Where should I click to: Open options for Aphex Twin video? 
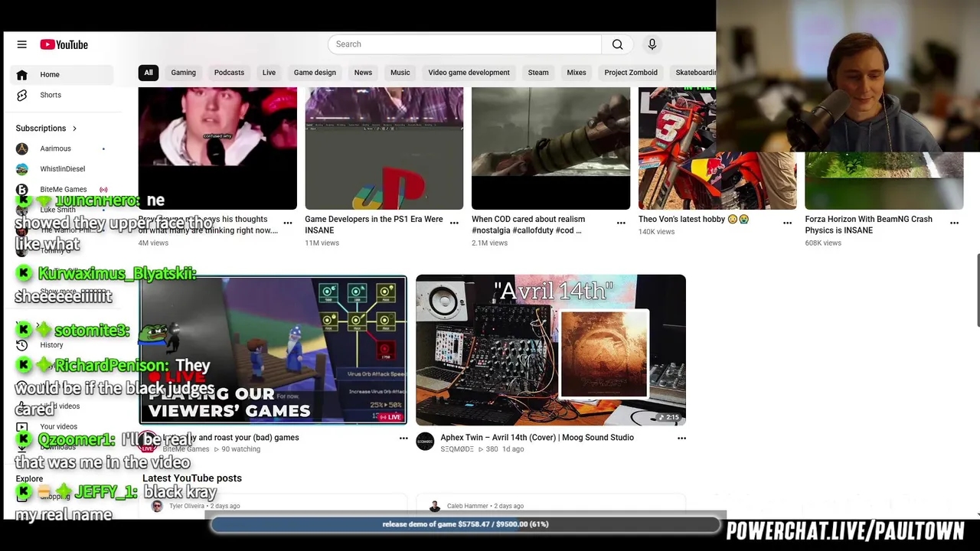coord(681,438)
